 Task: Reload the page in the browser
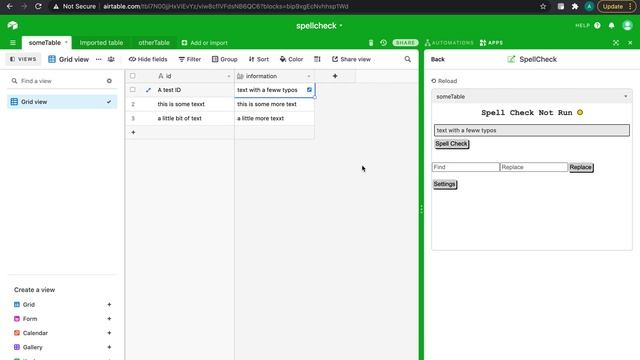[38, 7]
